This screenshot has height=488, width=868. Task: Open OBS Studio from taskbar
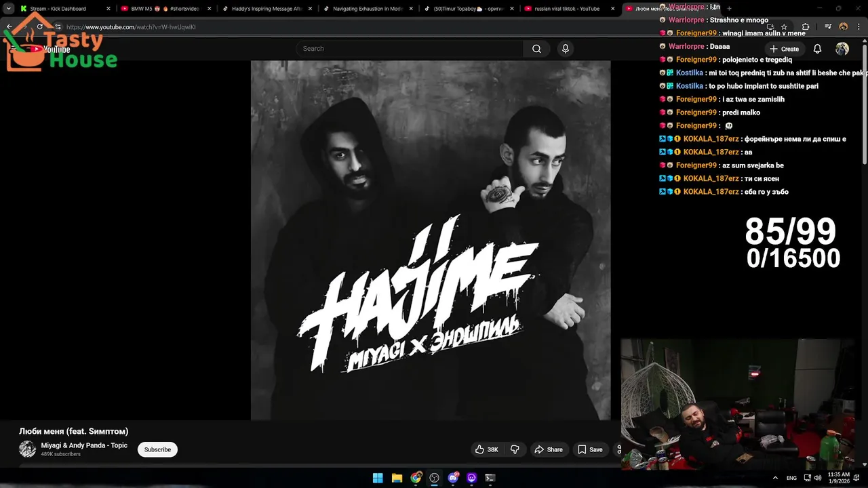434,478
